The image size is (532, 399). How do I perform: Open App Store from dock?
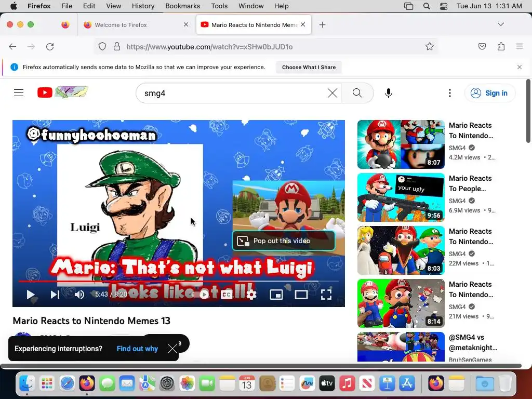(407, 383)
